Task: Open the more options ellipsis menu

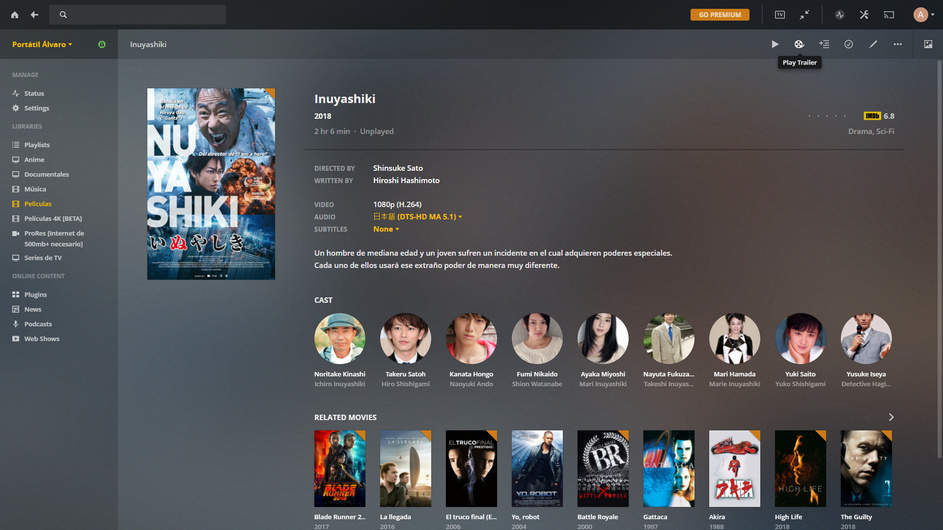Action: pyautogui.click(x=897, y=44)
